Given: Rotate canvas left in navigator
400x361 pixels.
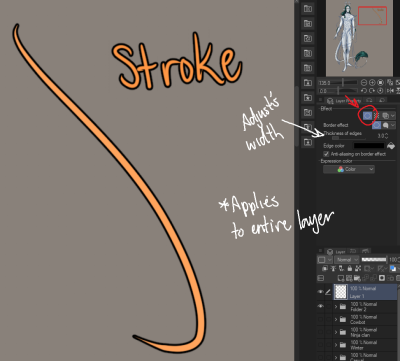Looking at the screenshot, I should click(364, 91).
